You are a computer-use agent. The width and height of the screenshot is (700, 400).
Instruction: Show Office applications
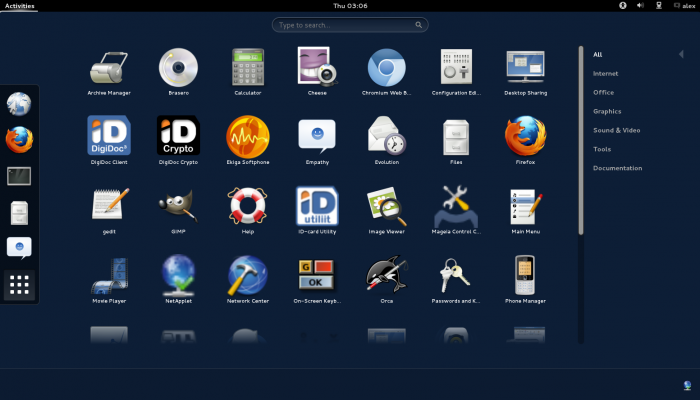[603, 92]
